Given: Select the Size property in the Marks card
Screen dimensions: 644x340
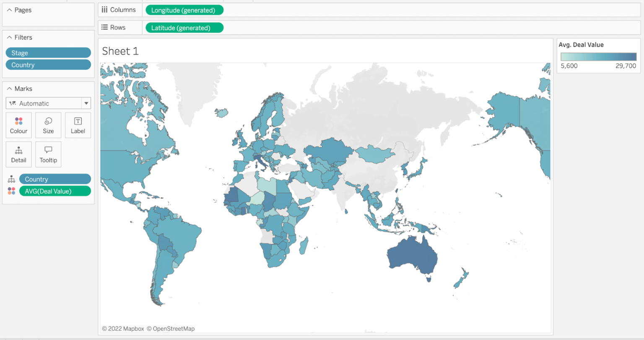Looking at the screenshot, I should tap(48, 125).
